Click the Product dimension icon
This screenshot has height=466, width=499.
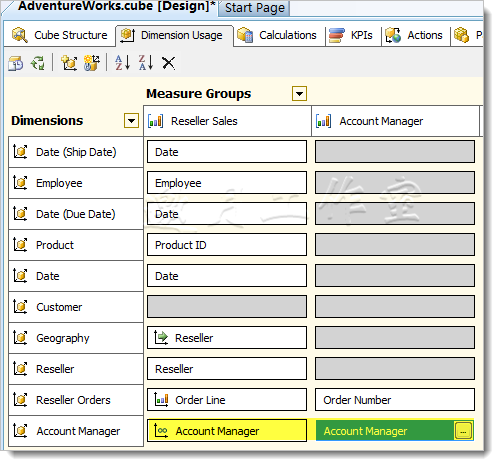[20, 245]
